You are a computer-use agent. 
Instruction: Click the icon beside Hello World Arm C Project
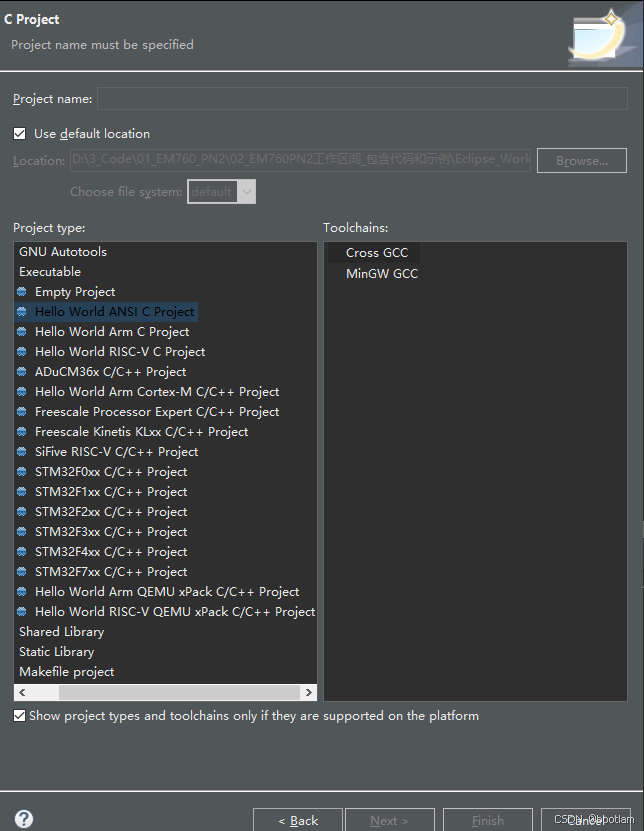22,332
